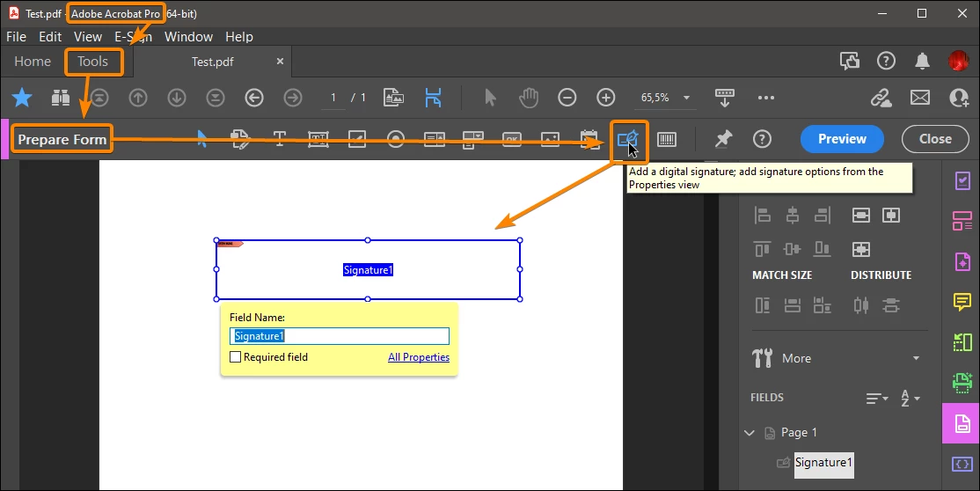Activate the hand pan tool

529,98
